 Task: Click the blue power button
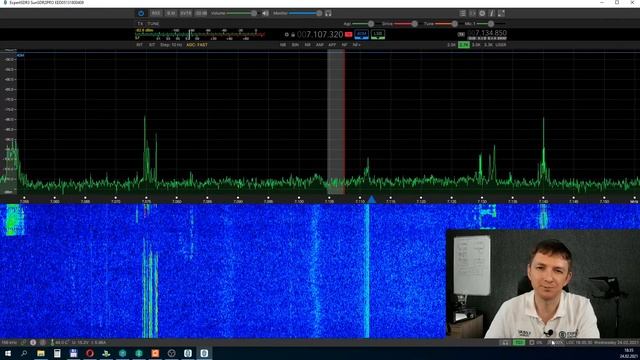(x=141, y=13)
